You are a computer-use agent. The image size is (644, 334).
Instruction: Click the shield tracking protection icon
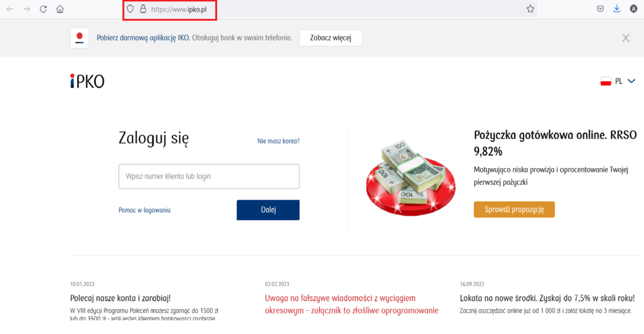click(130, 9)
